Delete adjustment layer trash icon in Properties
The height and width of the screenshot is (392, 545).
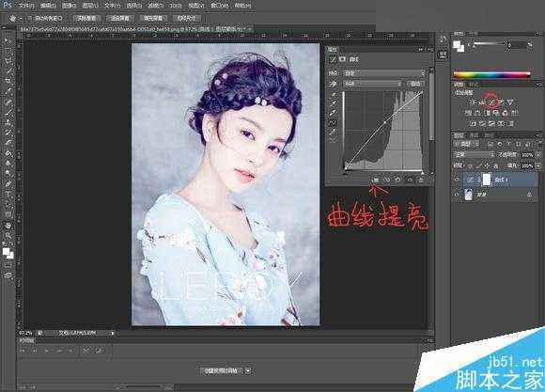pyautogui.click(x=421, y=180)
